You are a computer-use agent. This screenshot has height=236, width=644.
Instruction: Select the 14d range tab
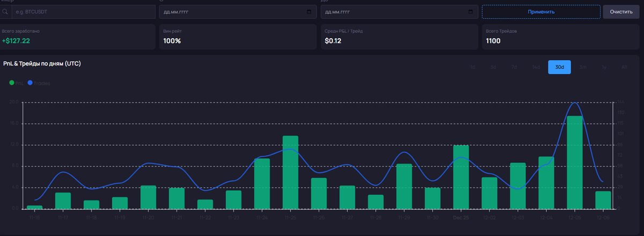(x=536, y=67)
